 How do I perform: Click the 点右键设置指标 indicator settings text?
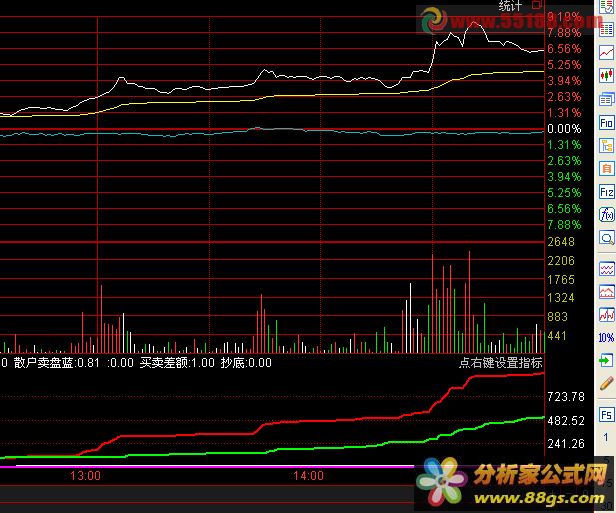[500, 363]
